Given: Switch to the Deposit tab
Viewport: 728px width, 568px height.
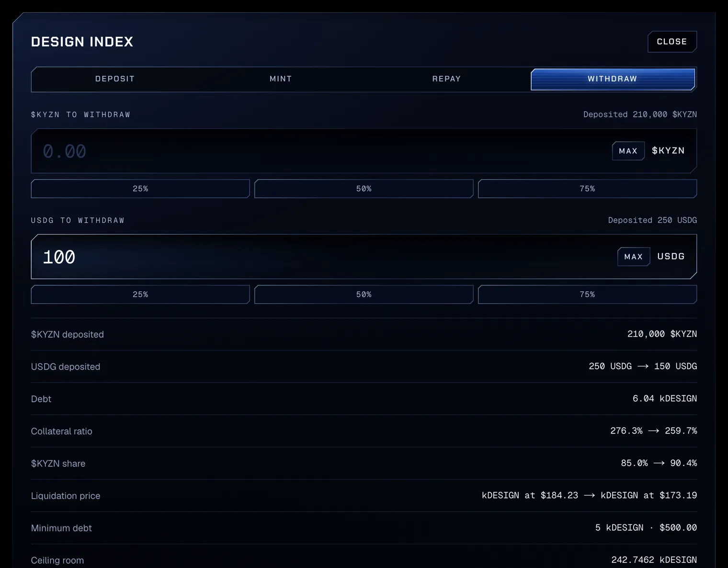Looking at the screenshot, I should [115, 79].
